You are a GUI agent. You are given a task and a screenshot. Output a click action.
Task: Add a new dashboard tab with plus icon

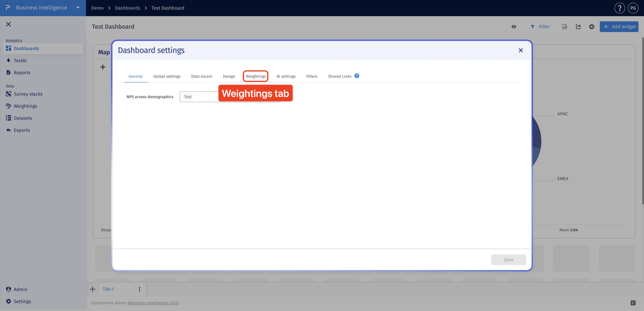(x=93, y=289)
